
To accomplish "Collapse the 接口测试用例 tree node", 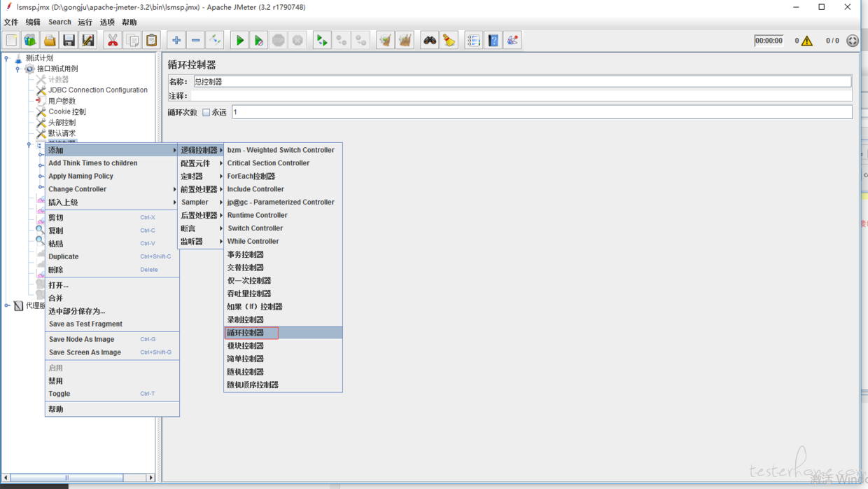I will pos(17,69).
